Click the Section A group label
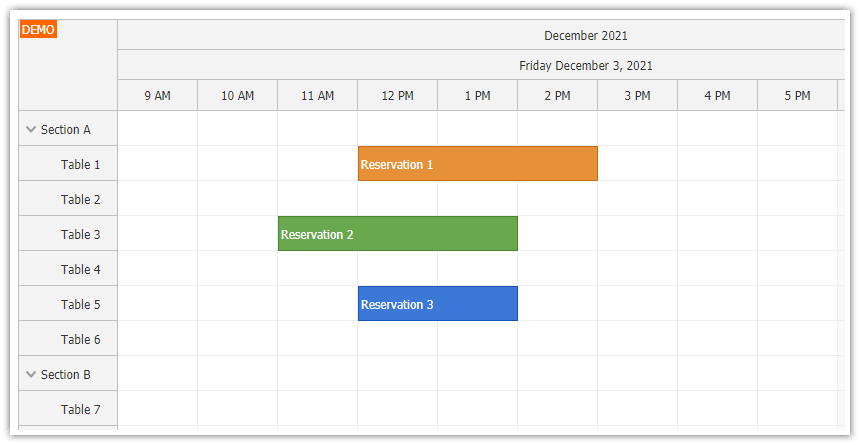 pyautogui.click(x=66, y=130)
